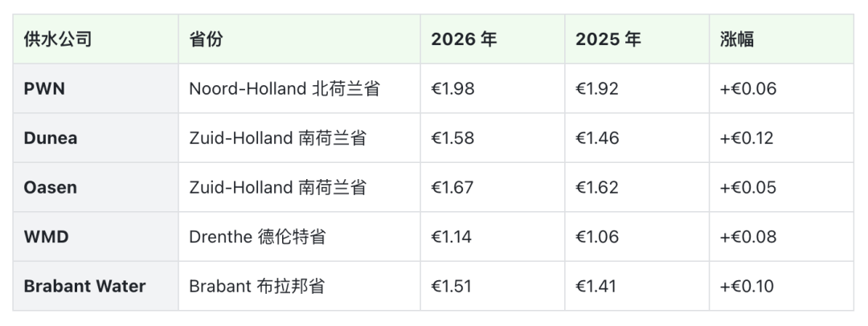Select WMD's 2025 price €1.06
868x326 pixels.
[597, 237]
